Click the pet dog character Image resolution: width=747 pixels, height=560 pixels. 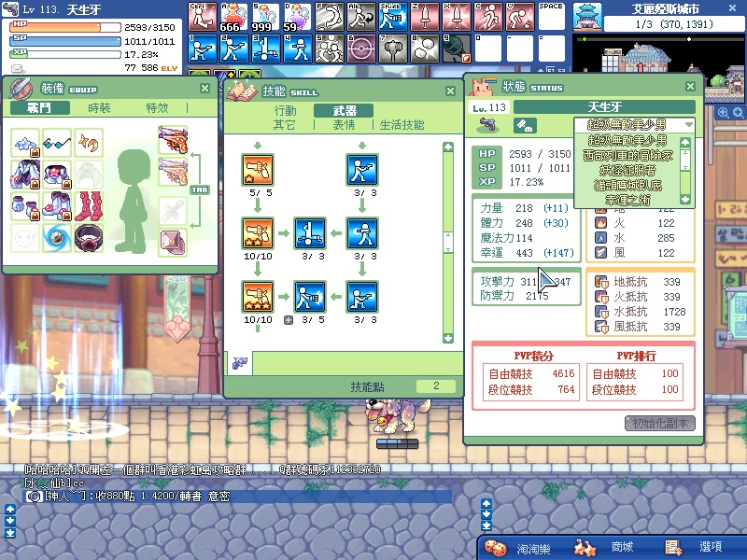[397, 416]
